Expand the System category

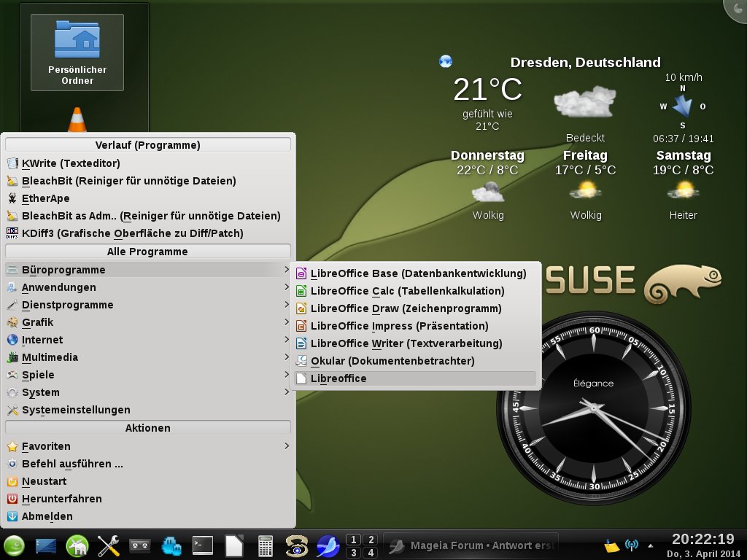tap(147, 392)
